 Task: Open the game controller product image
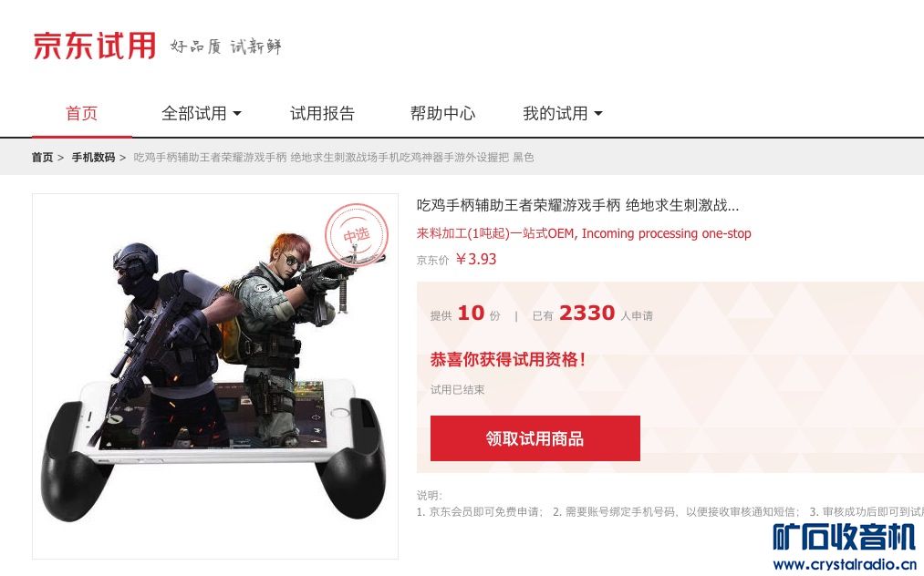click(x=215, y=375)
